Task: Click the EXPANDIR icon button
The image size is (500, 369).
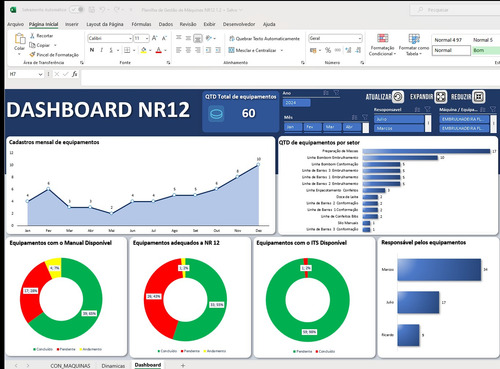Action: pos(441,97)
